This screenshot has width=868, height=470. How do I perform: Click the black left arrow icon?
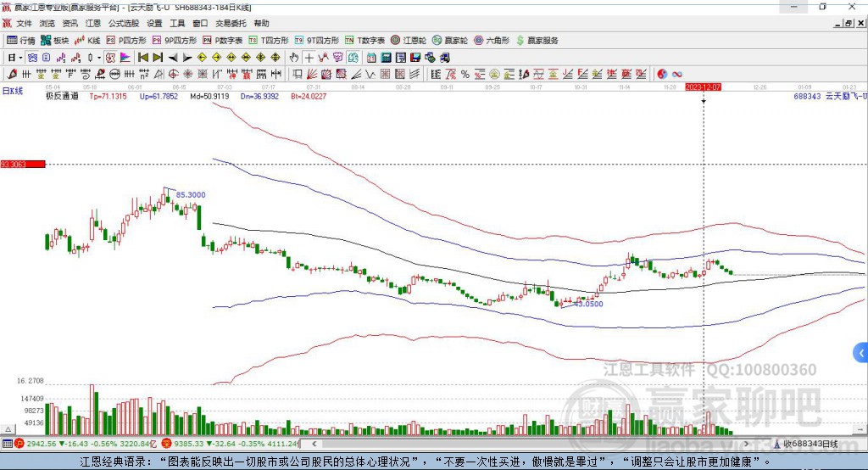(x=173, y=58)
